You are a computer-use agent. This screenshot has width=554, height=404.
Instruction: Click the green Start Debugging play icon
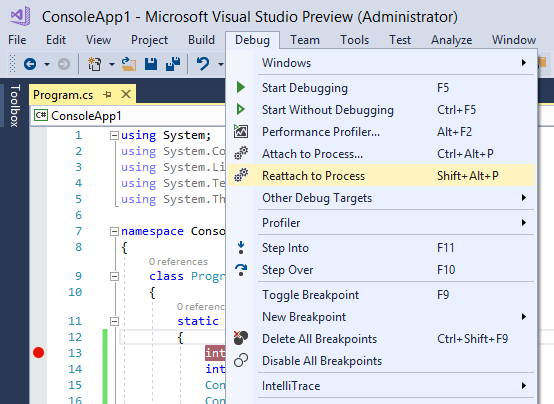click(241, 87)
